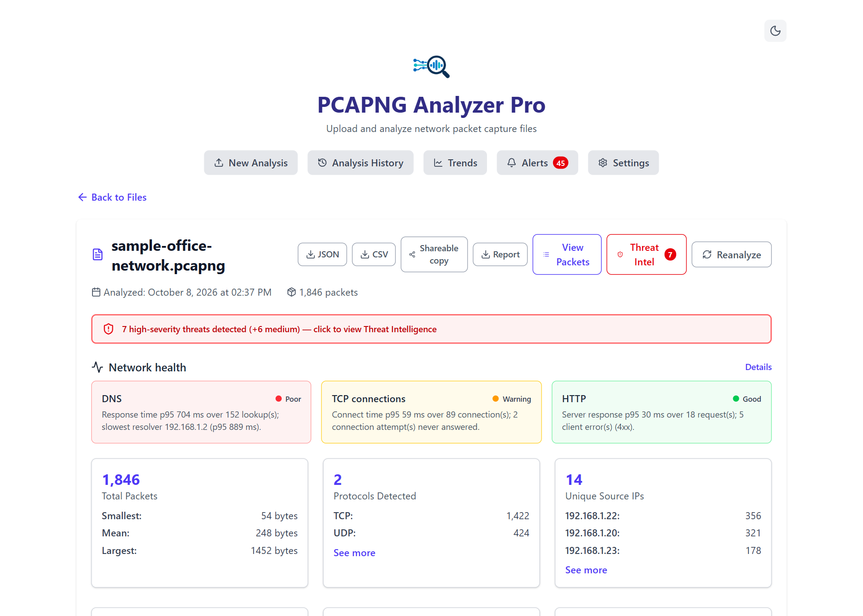Image resolution: width=863 pixels, height=616 pixels.
Task: Click the green Good status dot
Action: tap(736, 399)
